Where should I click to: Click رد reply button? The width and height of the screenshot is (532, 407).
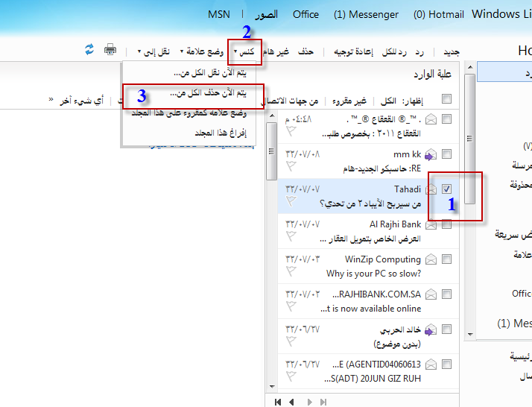(419, 52)
